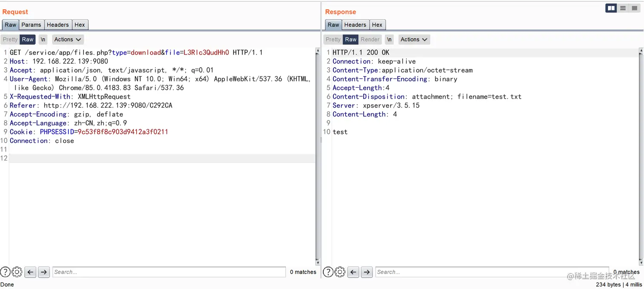Click the X-Requested-With: XMLHttpRequest line
Screen dimensions: 644x289
(x=70, y=97)
